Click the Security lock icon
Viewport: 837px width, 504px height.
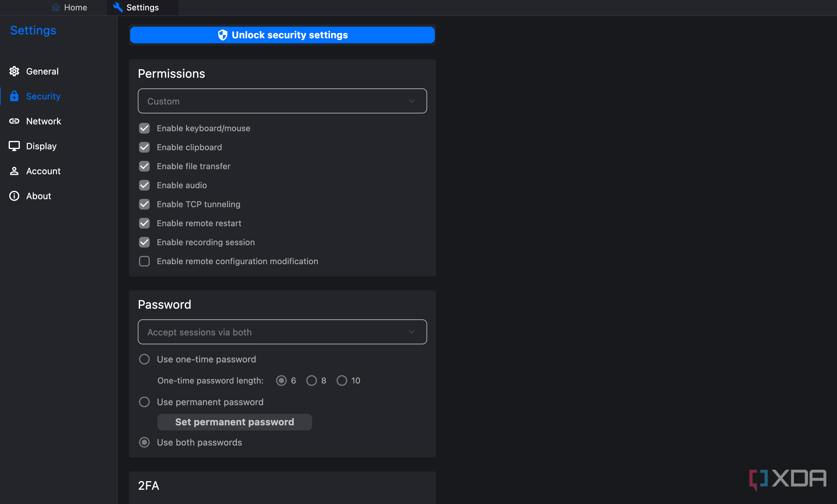[14, 96]
